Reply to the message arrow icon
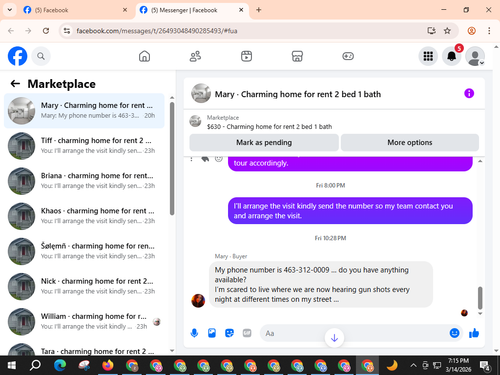Viewport: 500px width, 375px height. click(x=205, y=159)
